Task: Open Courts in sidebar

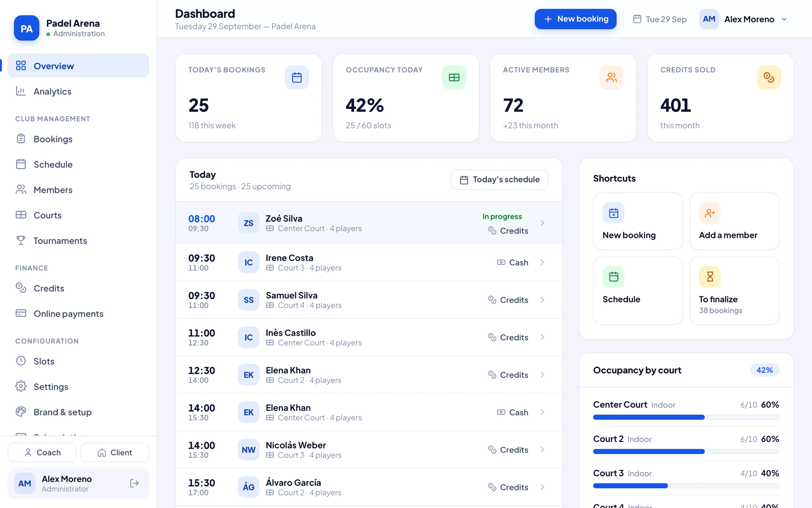Action: tap(78, 215)
